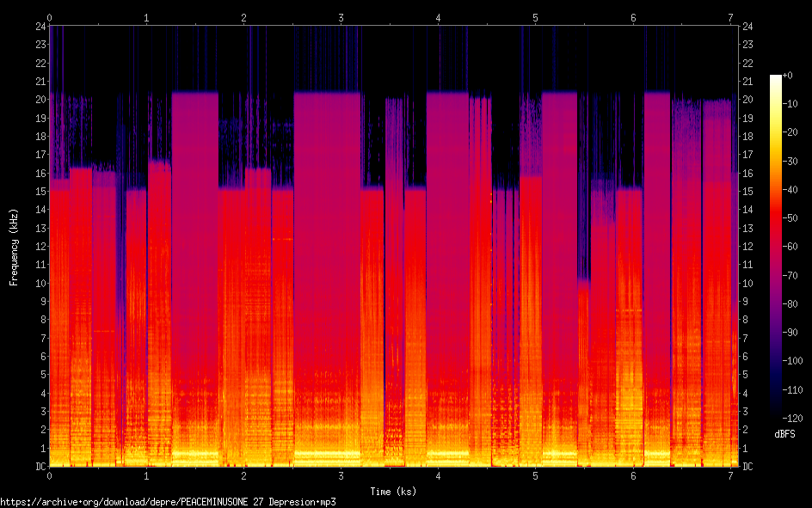Click the "-40" color scale label
812x508 pixels.
click(790, 190)
